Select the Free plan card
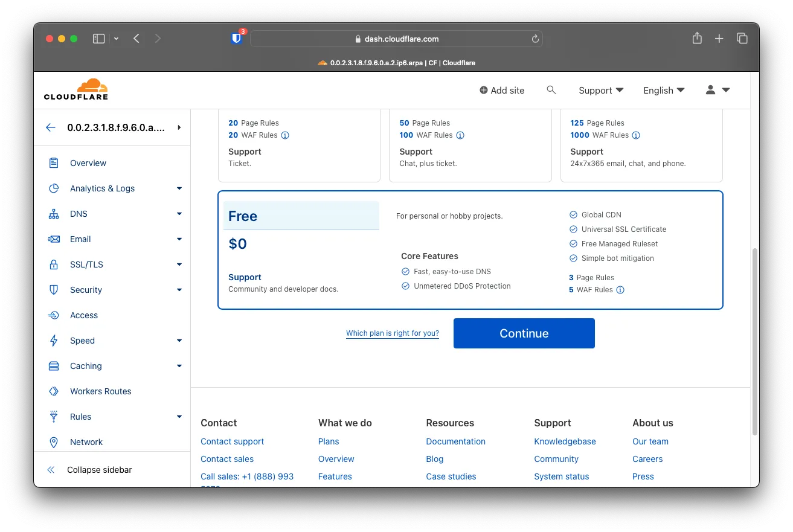793x532 pixels. 470,250
